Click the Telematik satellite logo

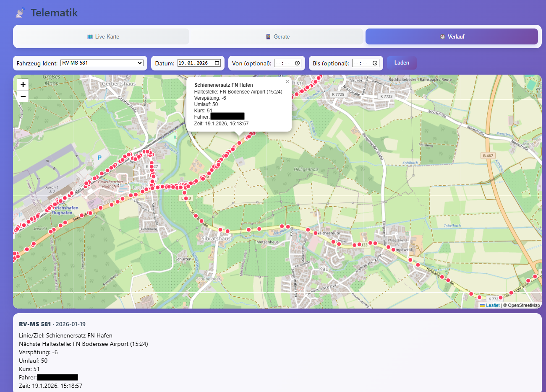20,13
